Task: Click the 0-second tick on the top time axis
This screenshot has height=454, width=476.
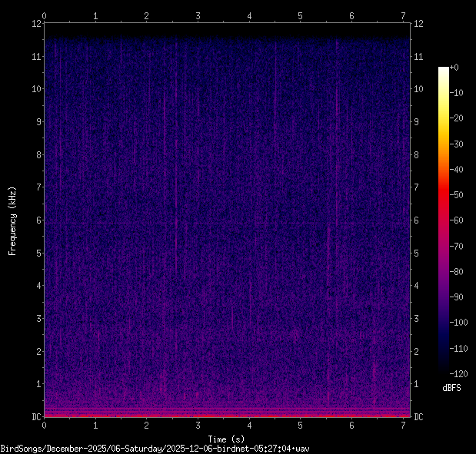Action: point(44,15)
